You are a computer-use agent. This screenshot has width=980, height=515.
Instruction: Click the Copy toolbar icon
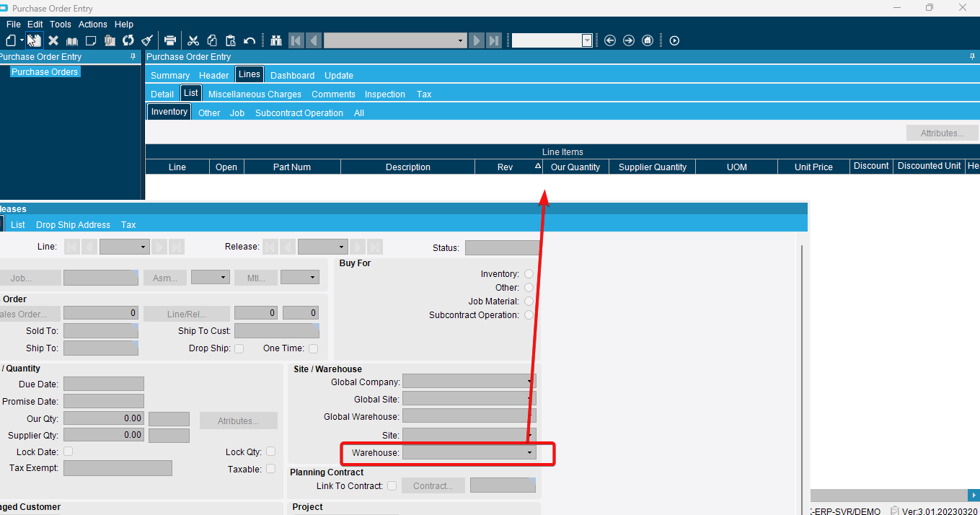coord(212,40)
